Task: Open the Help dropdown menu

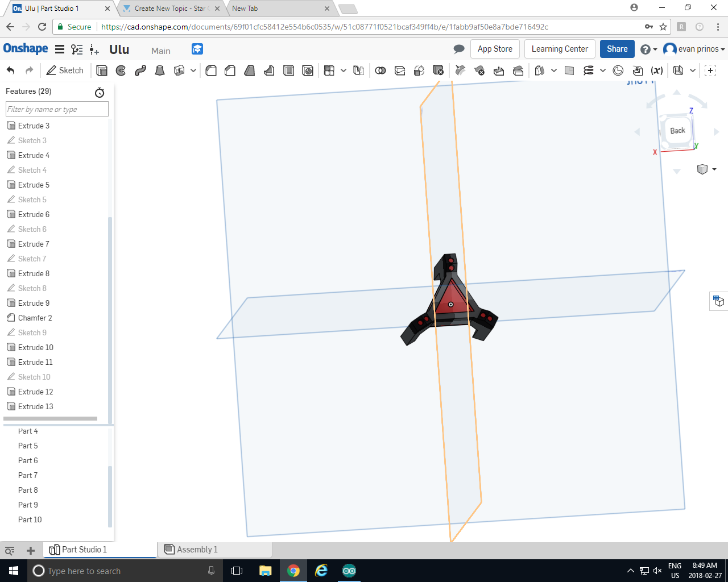Action: pos(648,49)
